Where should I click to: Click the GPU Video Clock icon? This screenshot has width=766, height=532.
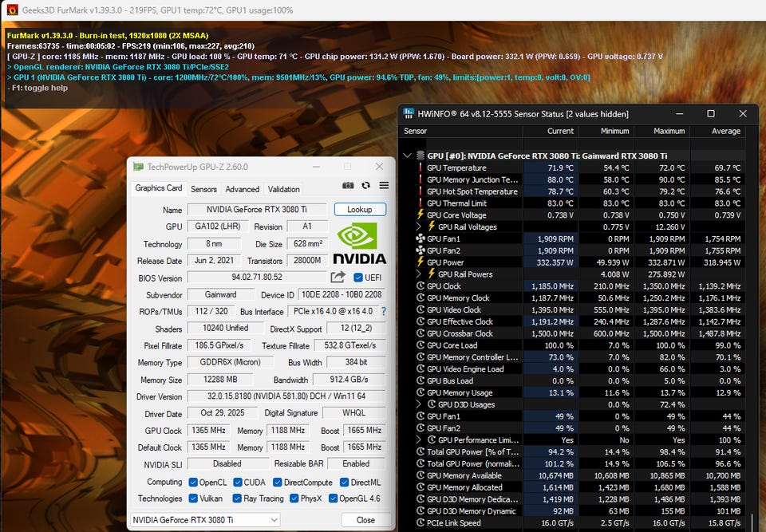[x=421, y=309]
